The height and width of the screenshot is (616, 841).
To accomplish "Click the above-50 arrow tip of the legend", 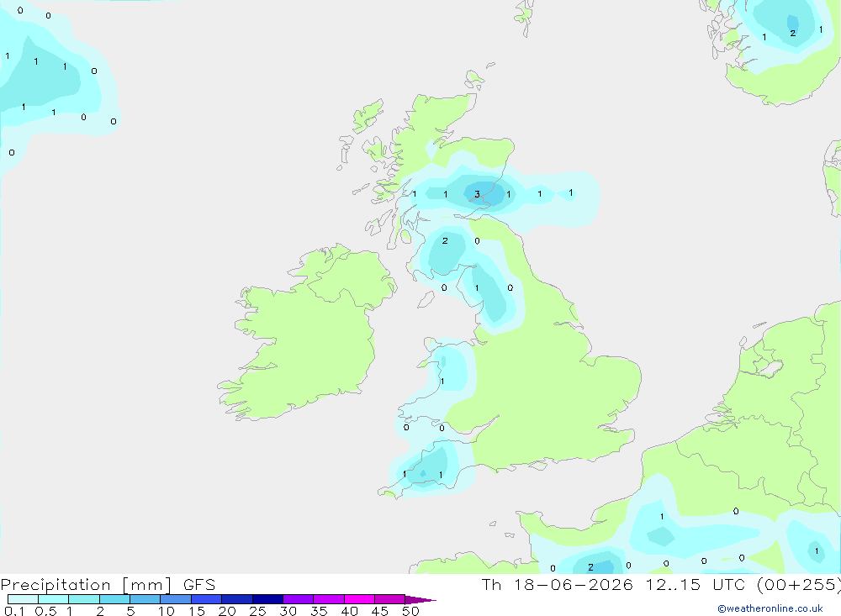I will point(420,600).
